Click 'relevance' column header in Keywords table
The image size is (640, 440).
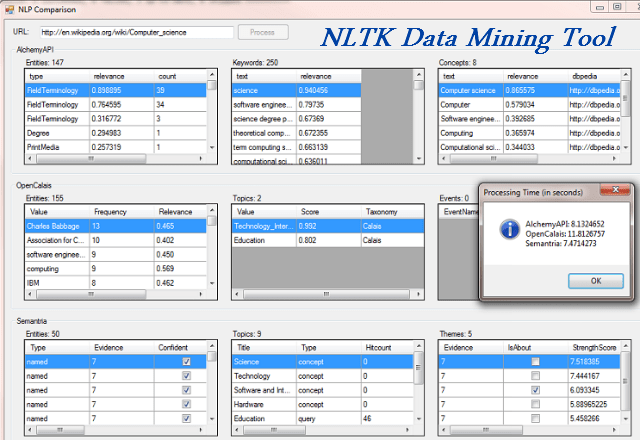point(329,76)
